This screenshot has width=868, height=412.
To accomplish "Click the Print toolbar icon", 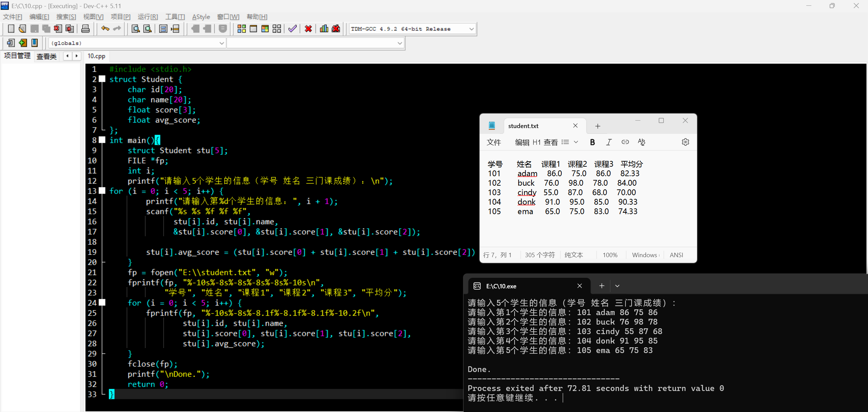I will 85,29.
